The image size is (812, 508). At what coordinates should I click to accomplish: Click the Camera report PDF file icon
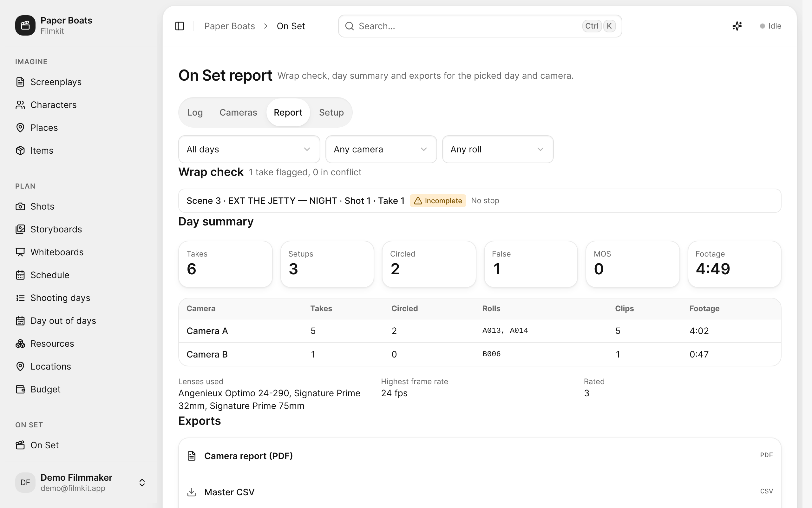191,456
